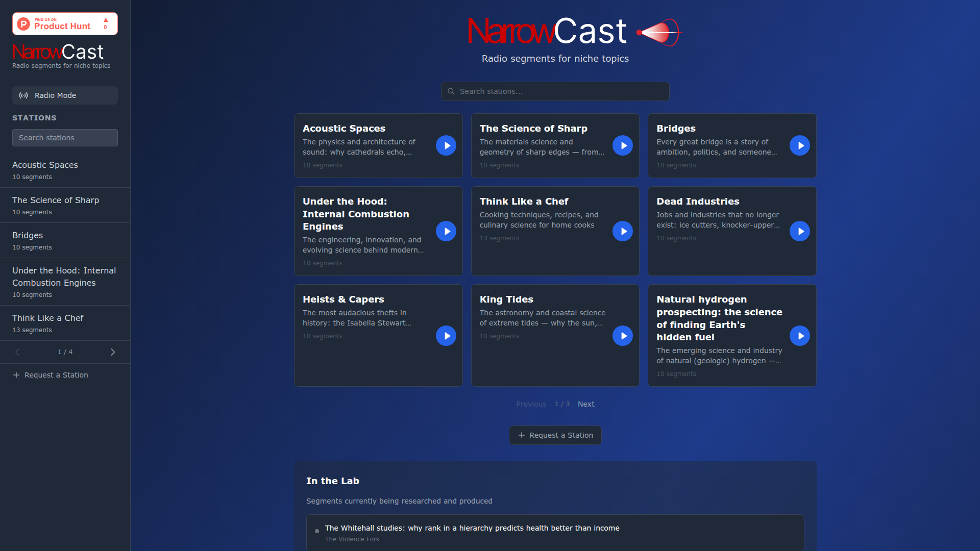This screenshot has width=980, height=551.
Task: Focus the sidebar Search stations field
Action: point(65,138)
